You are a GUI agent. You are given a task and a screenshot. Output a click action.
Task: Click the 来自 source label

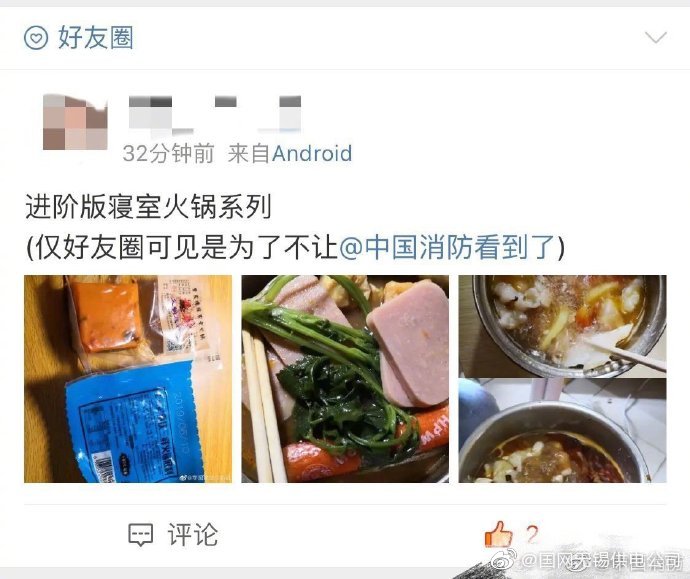click(x=248, y=154)
